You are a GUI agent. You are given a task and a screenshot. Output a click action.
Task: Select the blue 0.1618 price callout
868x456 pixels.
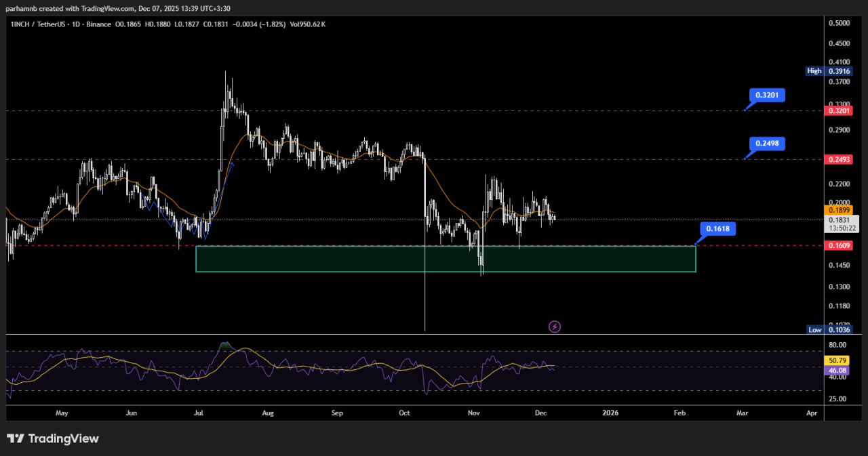[717, 229]
